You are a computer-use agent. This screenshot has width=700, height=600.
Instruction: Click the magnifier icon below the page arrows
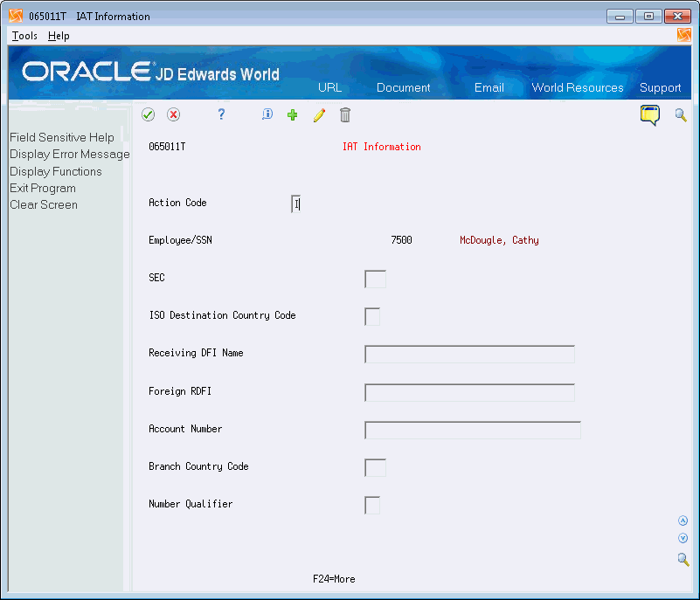(683, 560)
